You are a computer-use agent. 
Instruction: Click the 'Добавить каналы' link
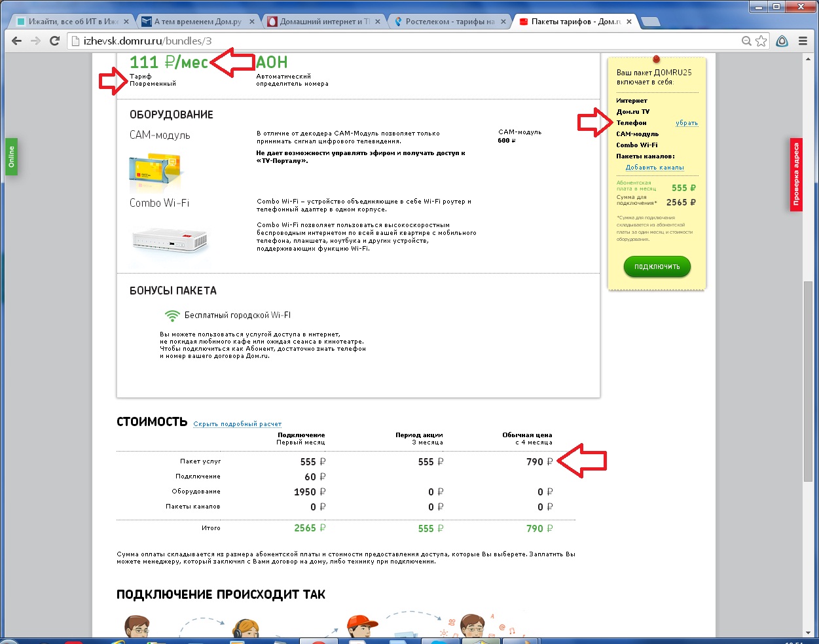tap(655, 168)
